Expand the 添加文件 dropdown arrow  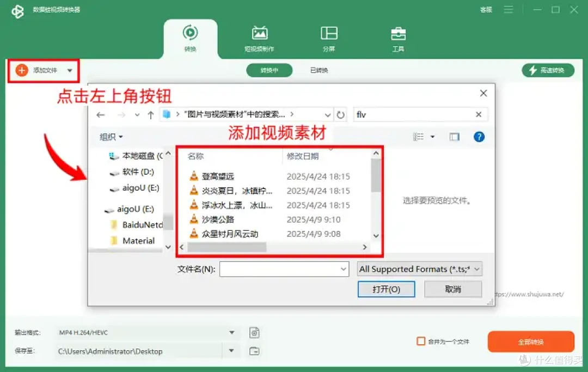click(70, 70)
